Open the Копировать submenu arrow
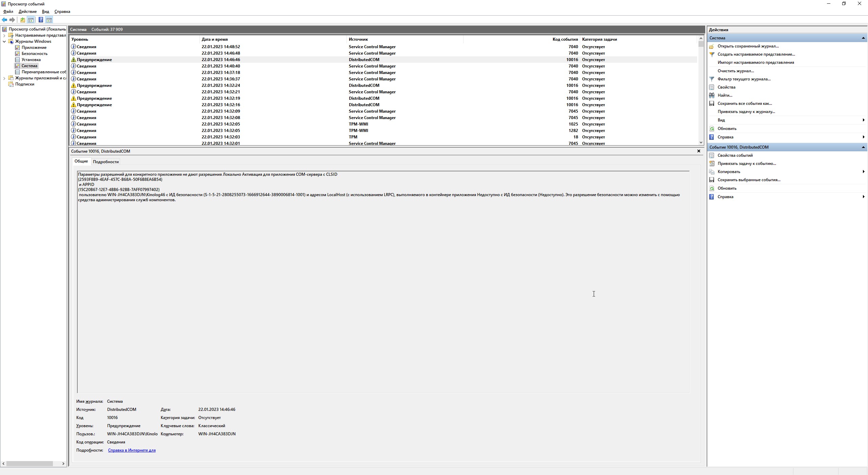The height and width of the screenshot is (475, 868). pyautogui.click(x=863, y=172)
